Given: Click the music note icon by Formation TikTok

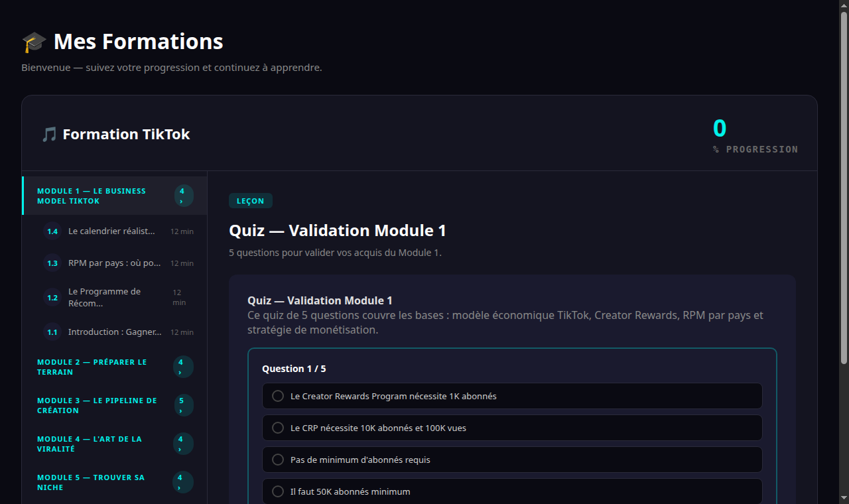Looking at the screenshot, I should pos(49,135).
